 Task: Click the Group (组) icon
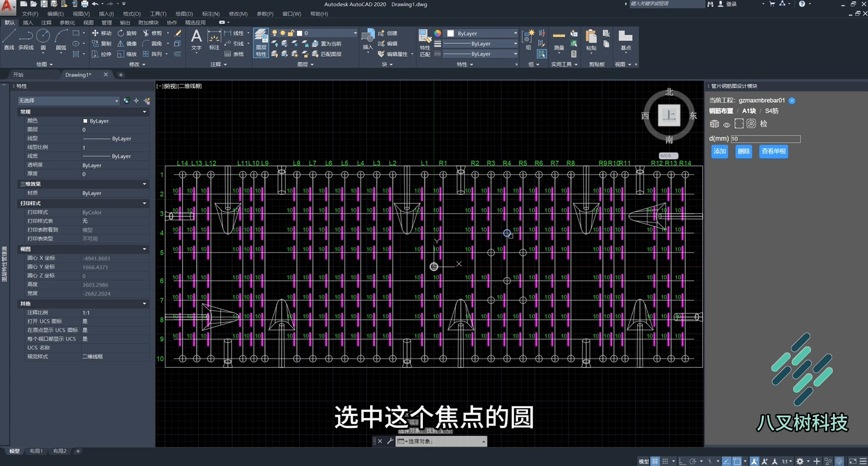pos(528,40)
